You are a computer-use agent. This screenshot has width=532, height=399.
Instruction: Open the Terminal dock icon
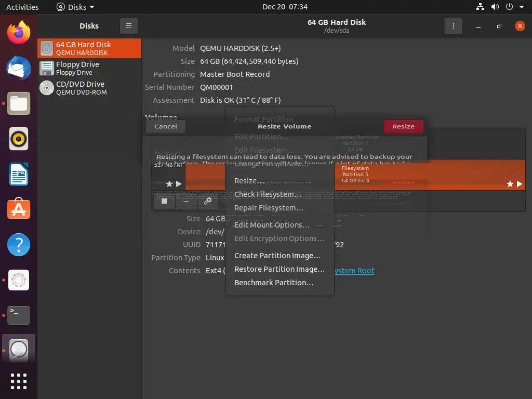click(x=19, y=315)
